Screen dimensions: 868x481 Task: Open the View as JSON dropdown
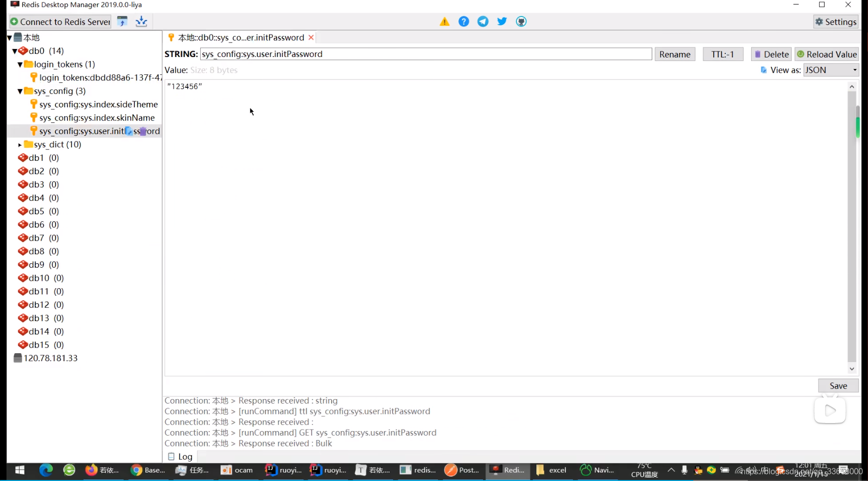click(x=831, y=70)
